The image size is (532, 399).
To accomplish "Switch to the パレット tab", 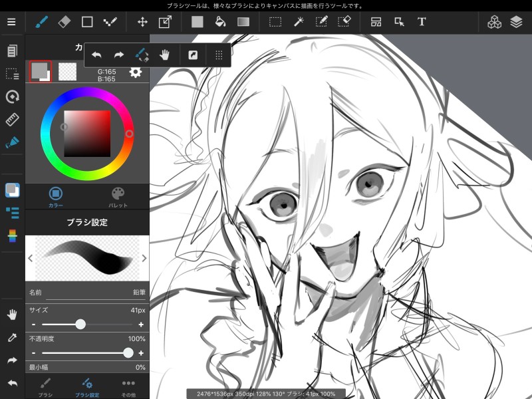I will (118, 197).
